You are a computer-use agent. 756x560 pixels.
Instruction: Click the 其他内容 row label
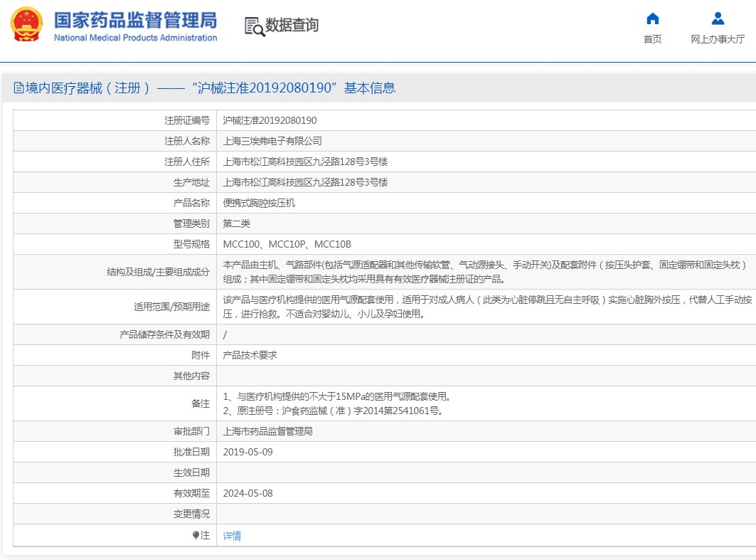coord(191,376)
